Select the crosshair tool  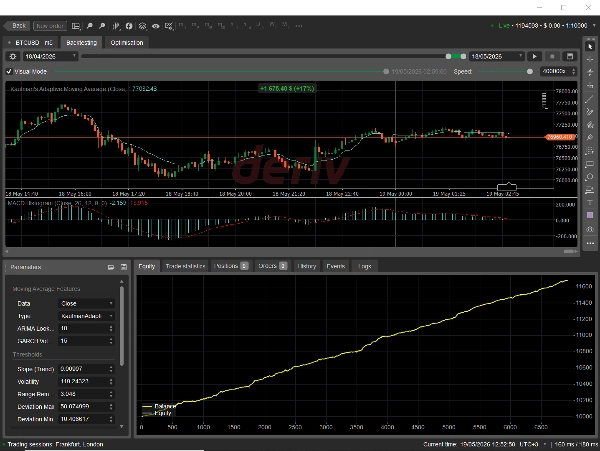590,59
